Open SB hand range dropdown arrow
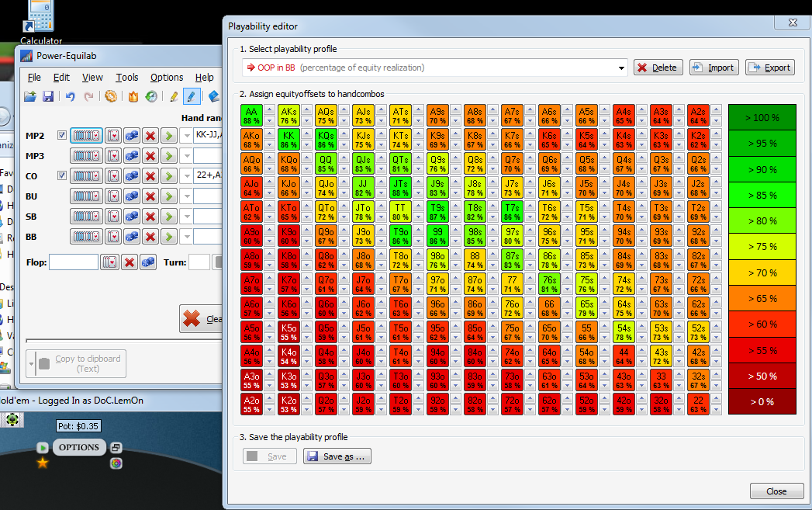812x510 pixels. [187, 217]
